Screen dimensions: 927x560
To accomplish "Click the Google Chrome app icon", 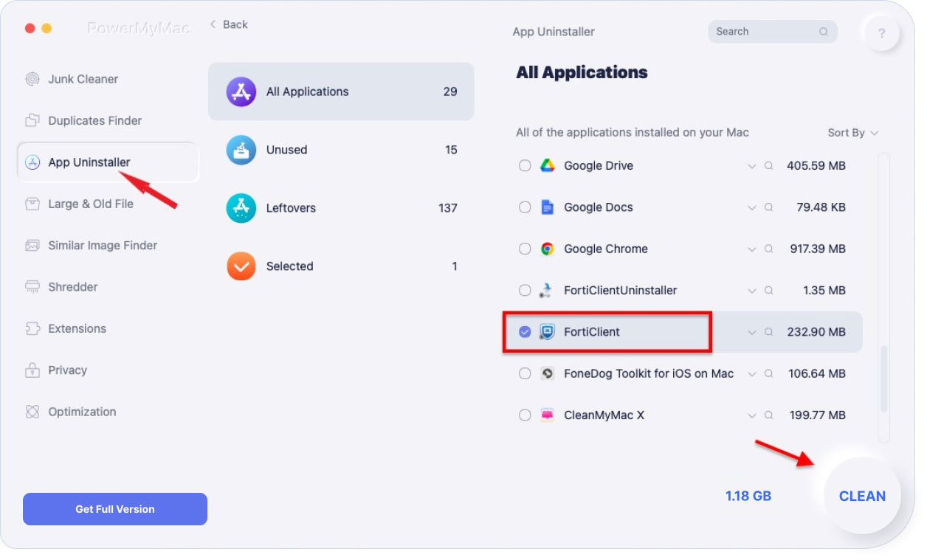I will pos(547,249).
